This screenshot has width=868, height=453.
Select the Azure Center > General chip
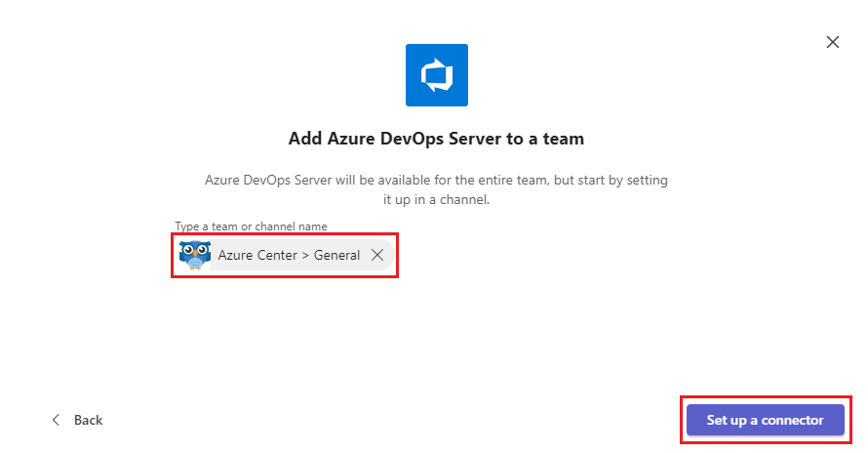tap(289, 256)
